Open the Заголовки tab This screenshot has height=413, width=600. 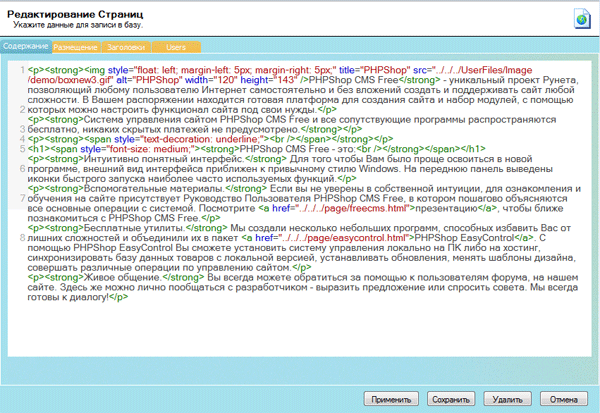[x=126, y=47]
